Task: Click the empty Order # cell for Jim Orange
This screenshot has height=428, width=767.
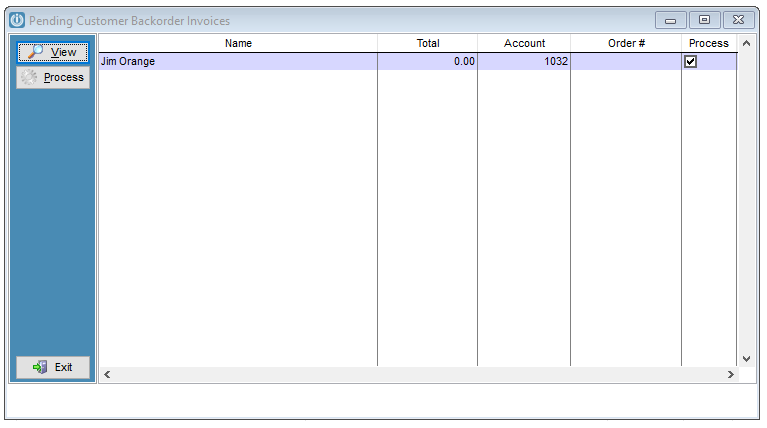Action: coord(626,62)
